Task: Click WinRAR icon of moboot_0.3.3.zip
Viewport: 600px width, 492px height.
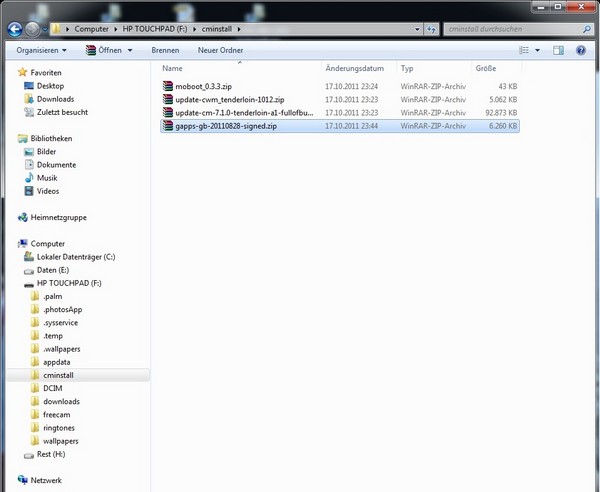Action: coord(168,86)
